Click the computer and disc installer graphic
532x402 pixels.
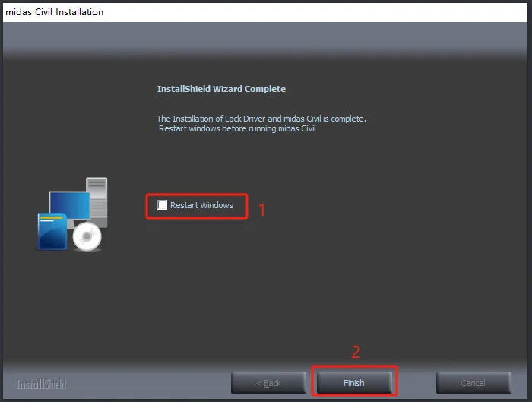(72, 214)
